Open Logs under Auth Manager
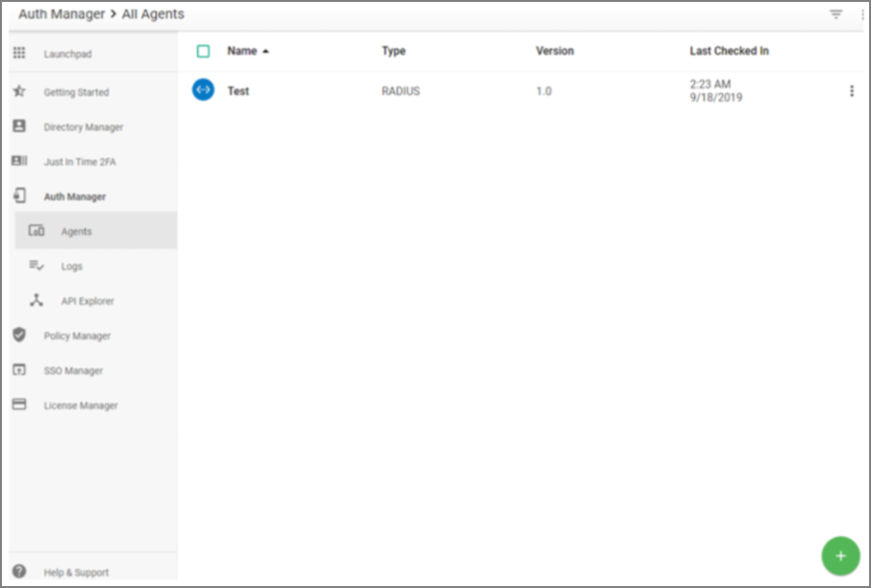Viewport: 871px width, 588px height. point(71,266)
